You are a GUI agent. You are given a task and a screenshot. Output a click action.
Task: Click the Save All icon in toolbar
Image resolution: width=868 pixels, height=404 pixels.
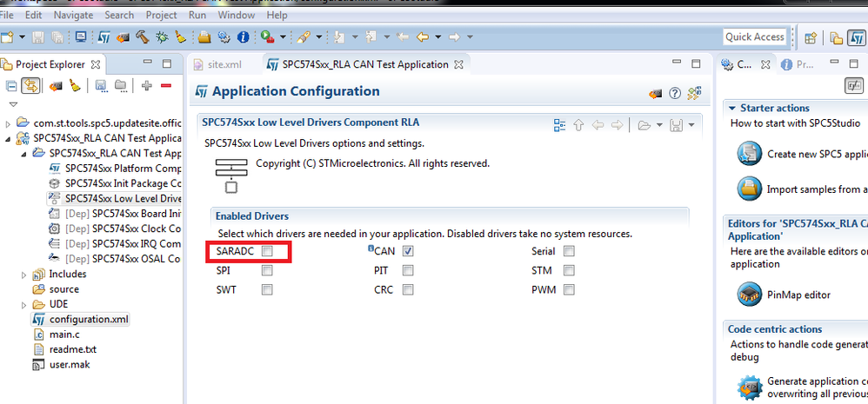[57, 37]
